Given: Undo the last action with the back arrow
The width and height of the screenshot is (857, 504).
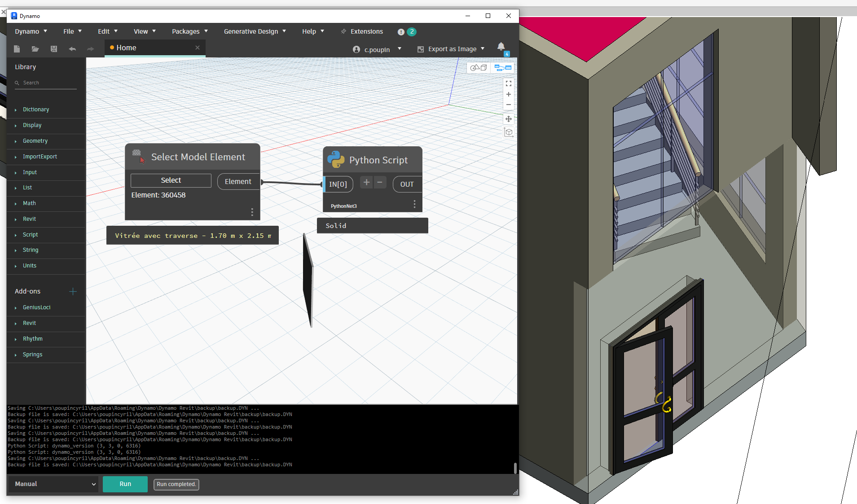Looking at the screenshot, I should pos(72,49).
